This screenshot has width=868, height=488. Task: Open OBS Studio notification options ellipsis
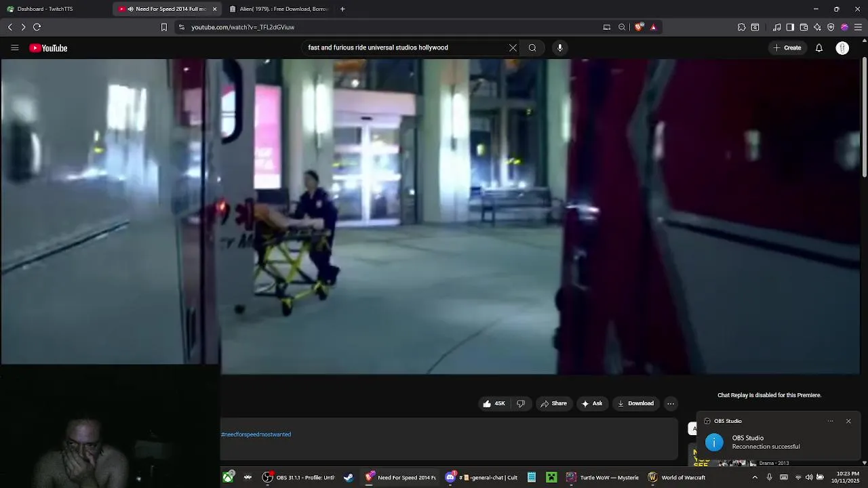pyautogui.click(x=830, y=421)
